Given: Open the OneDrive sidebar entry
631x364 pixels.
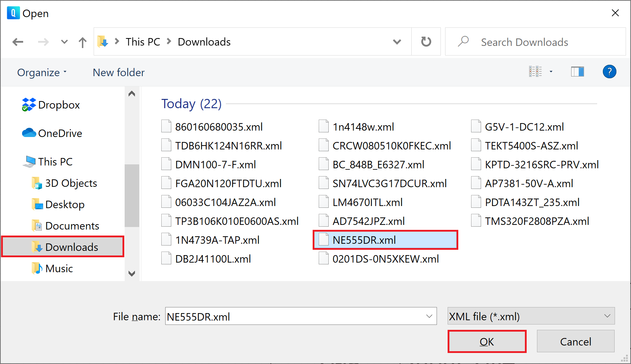Looking at the screenshot, I should [x=60, y=133].
